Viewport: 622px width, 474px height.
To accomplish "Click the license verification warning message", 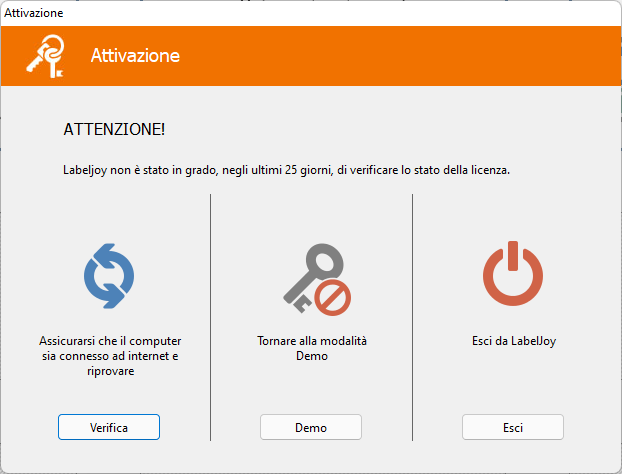I will click(286, 170).
